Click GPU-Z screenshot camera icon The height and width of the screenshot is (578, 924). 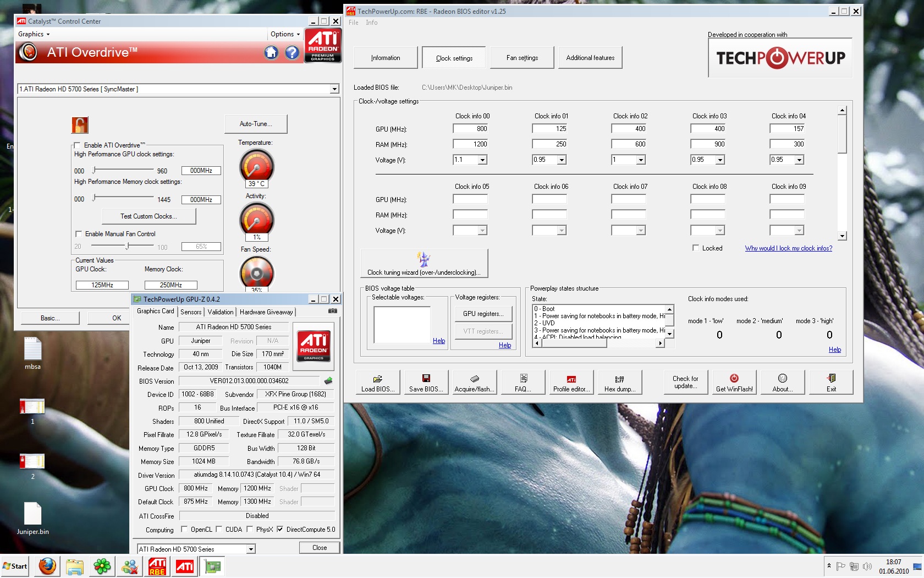click(x=333, y=311)
